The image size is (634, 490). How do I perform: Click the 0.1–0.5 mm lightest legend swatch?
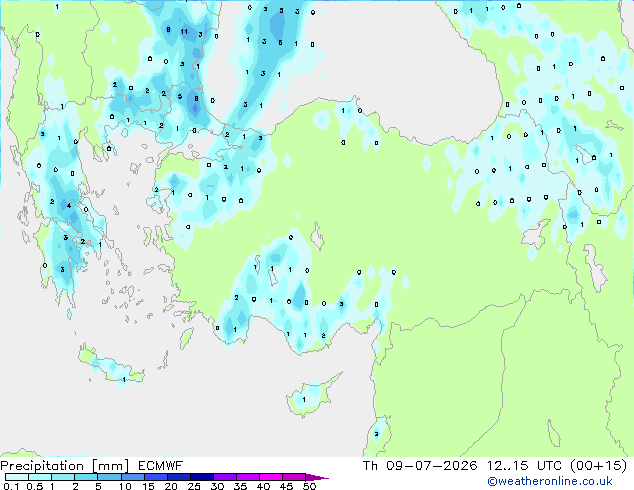[x=17, y=477]
